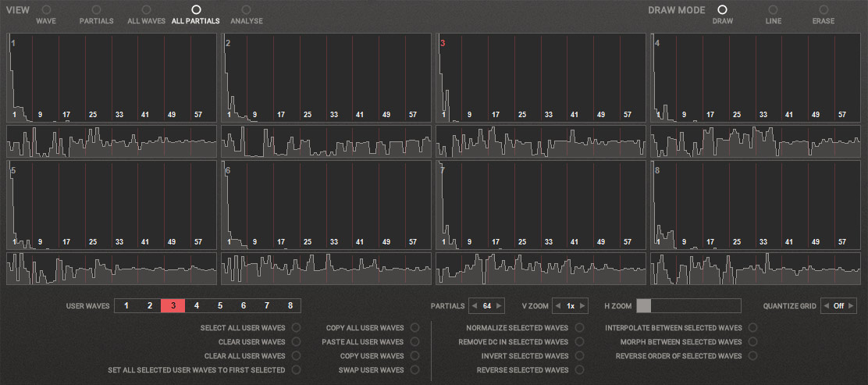
Task: Select the Erase draw mode radio button
Action: [823, 9]
